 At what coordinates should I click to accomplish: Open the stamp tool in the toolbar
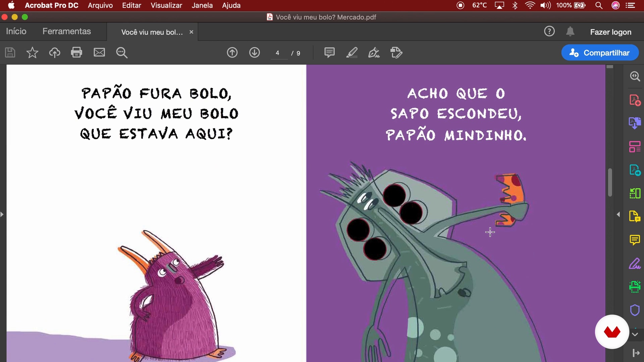tap(396, 53)
